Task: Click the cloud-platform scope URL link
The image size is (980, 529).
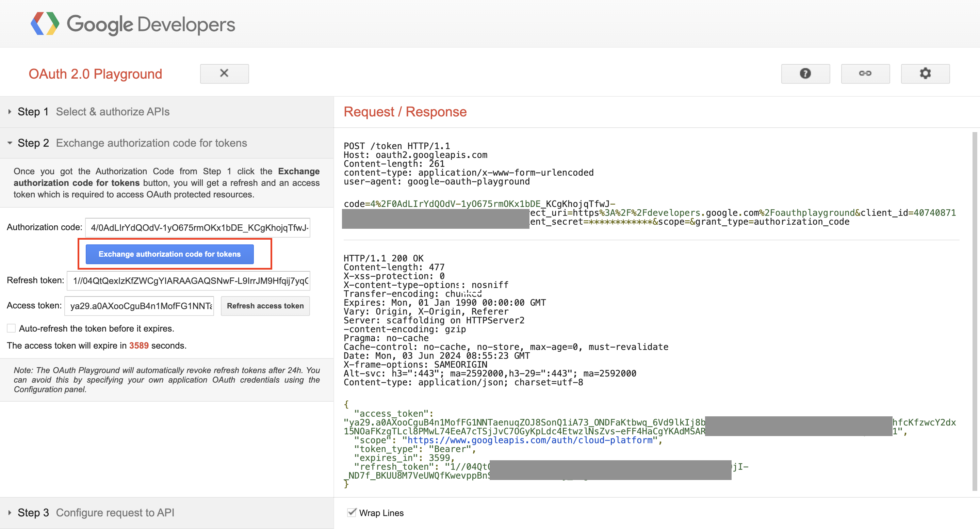Action: 530,440
